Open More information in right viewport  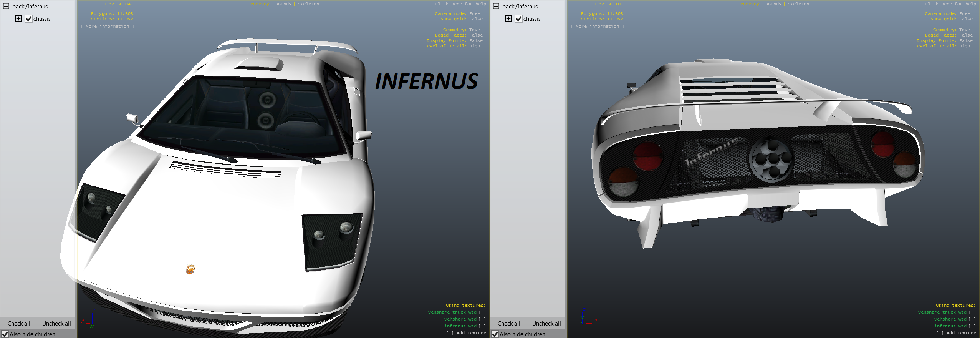[598, 27]
